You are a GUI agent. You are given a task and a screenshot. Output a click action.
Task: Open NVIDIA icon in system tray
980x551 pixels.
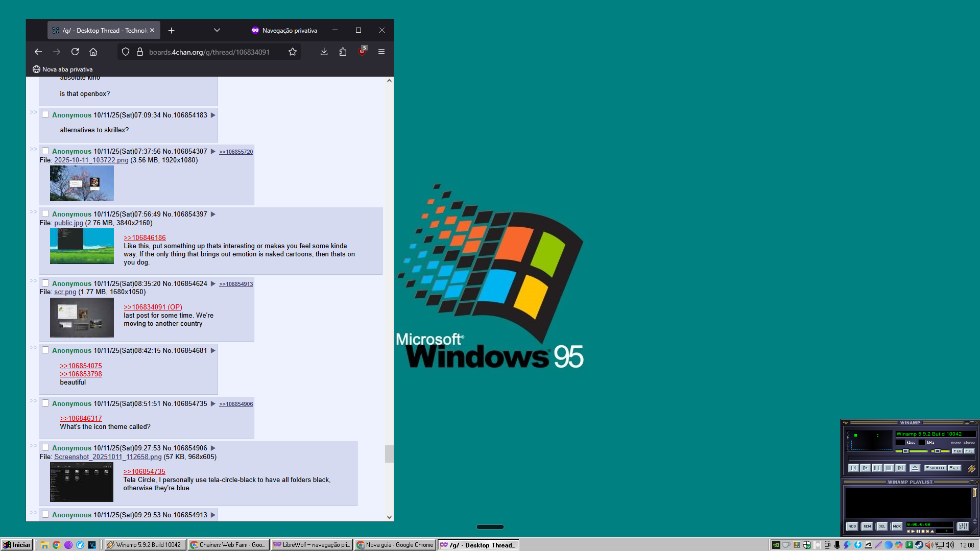point(776,545)
